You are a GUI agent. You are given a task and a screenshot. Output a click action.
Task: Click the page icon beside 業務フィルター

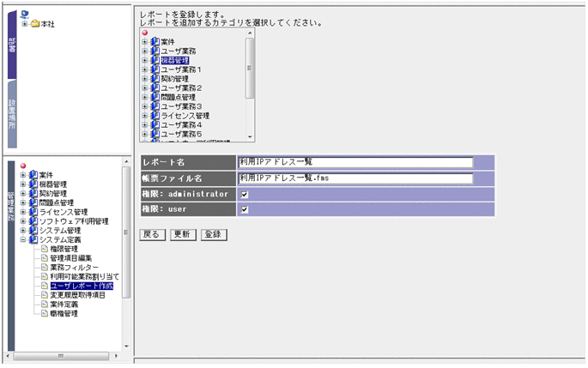point(45,267)
